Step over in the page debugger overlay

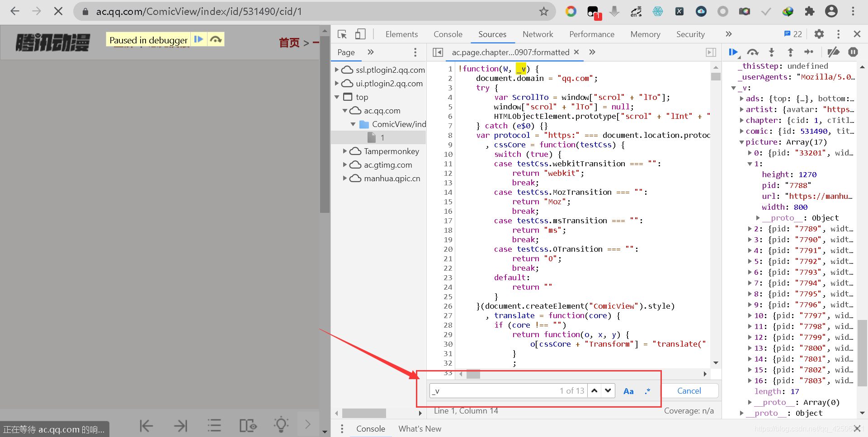pos(216,39)
